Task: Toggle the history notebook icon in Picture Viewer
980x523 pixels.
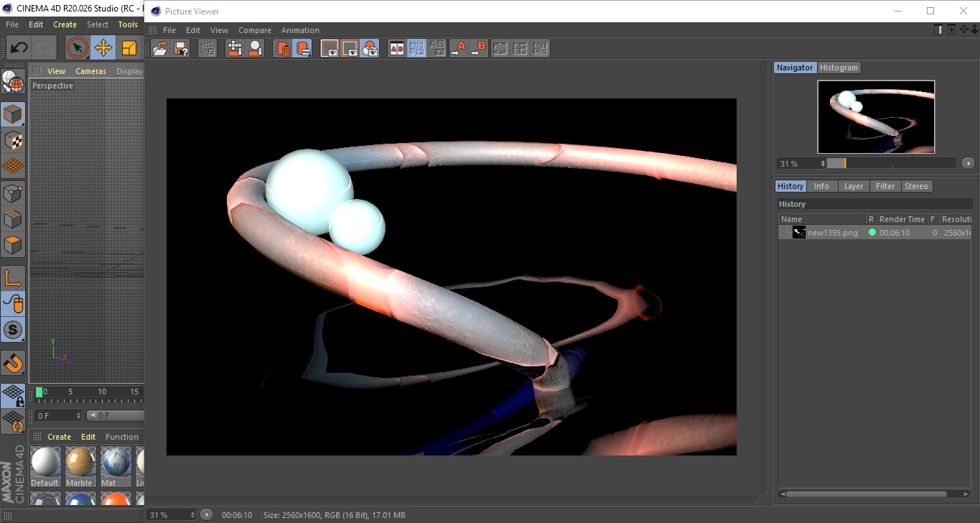Action: 303,48
